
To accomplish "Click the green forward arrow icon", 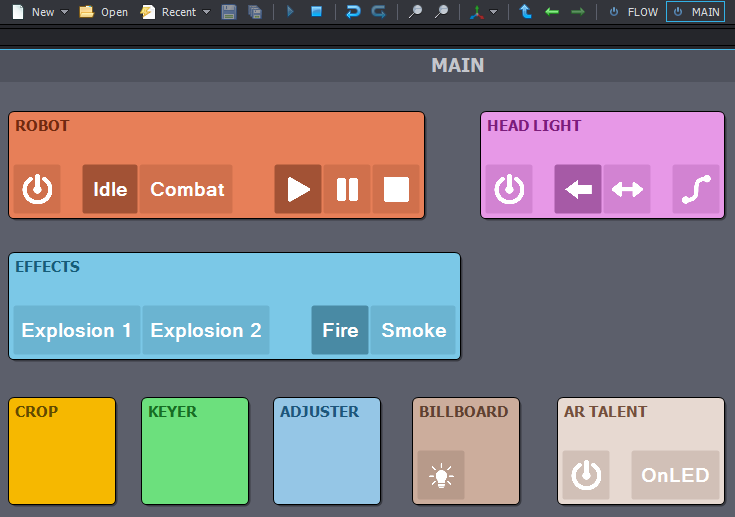I will coord(578,12).
